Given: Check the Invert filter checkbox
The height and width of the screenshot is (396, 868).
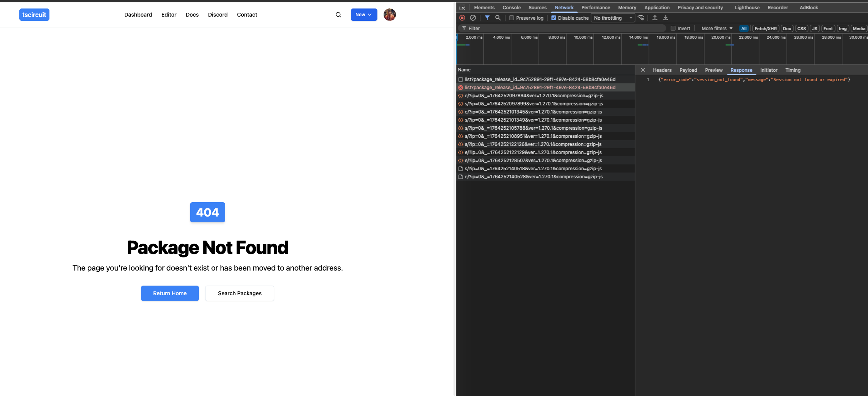Looking at the screenshot, I should pyautogui.click(x=673, y=28).
